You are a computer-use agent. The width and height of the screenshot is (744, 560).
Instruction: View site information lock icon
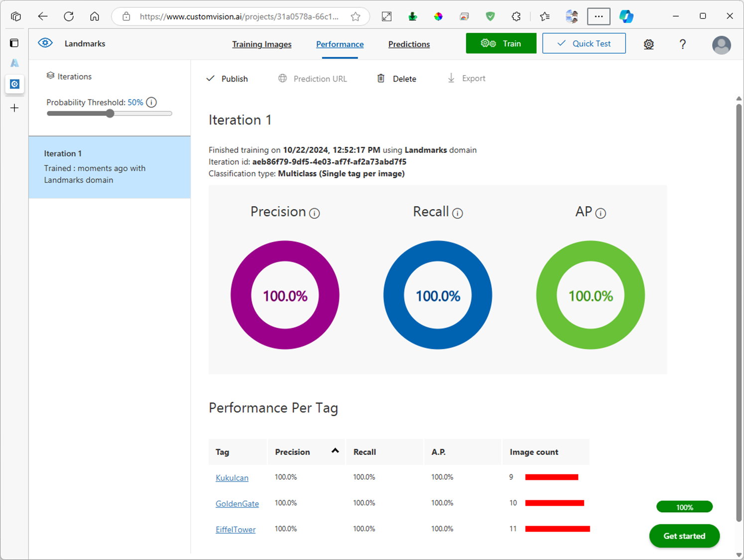coord(126,16)
